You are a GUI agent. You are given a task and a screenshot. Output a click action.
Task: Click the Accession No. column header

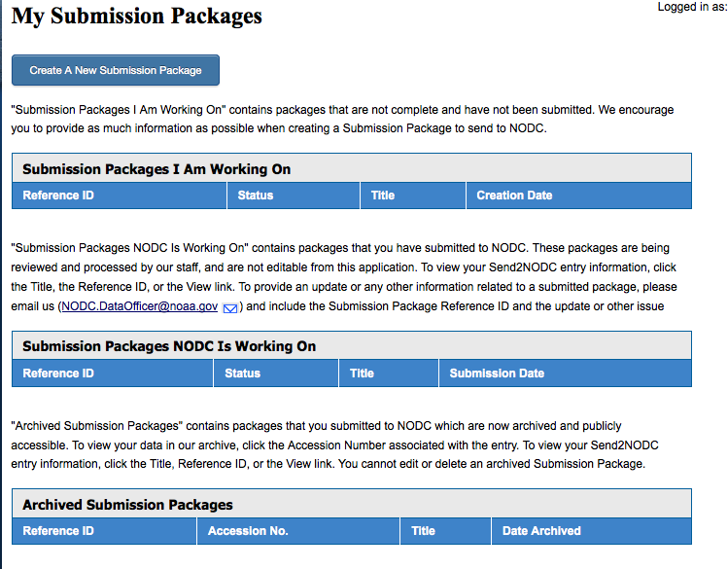point(248,531)
